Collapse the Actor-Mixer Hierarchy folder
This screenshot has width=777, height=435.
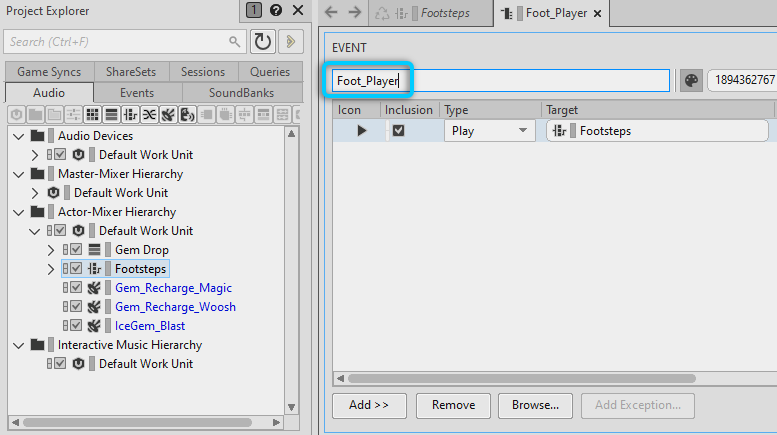point(17,212)
